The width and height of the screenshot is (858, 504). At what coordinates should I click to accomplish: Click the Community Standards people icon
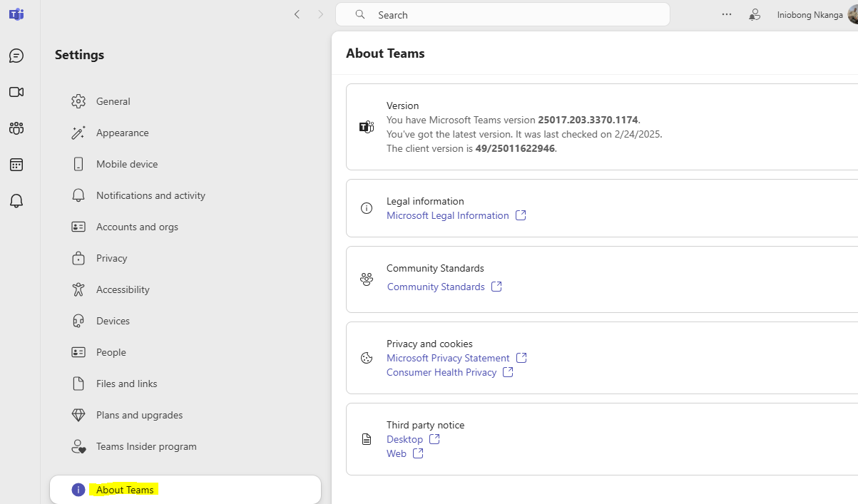367,279
